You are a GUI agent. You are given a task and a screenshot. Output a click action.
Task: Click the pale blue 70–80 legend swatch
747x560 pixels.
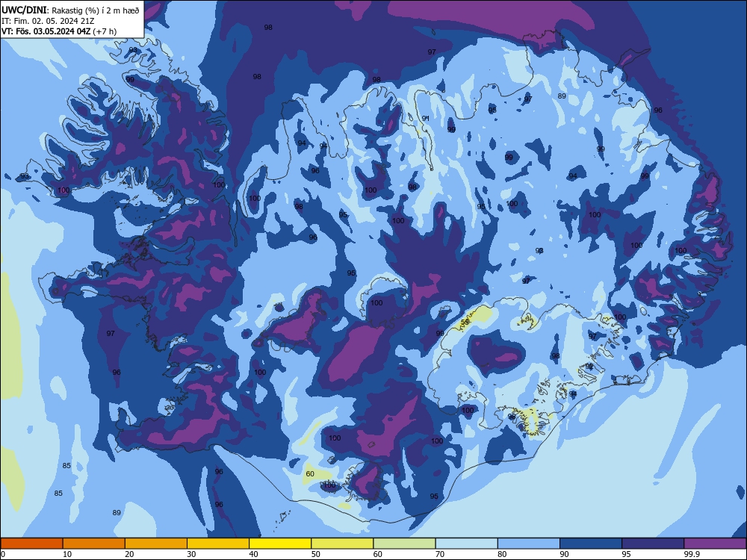466,544
